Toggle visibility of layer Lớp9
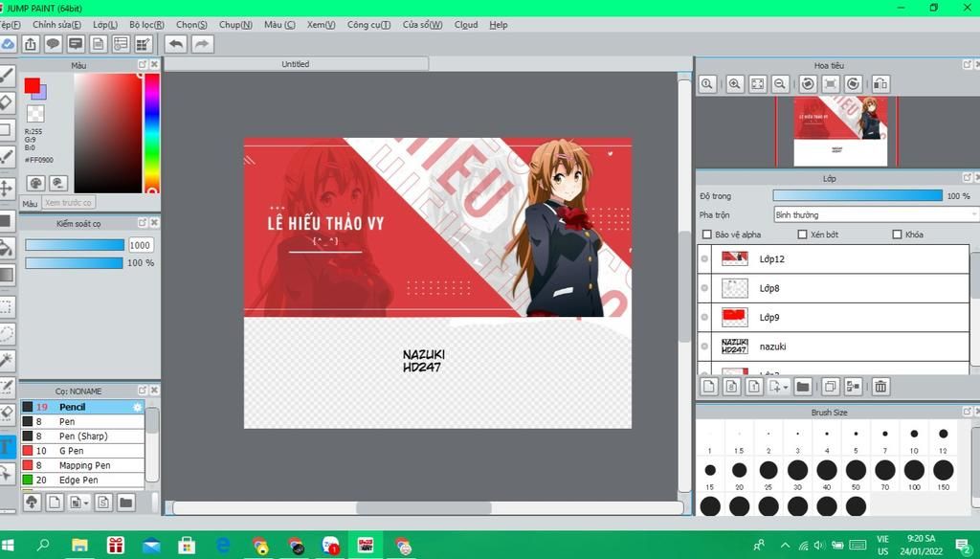980x559 pixels. pos(704,317)
